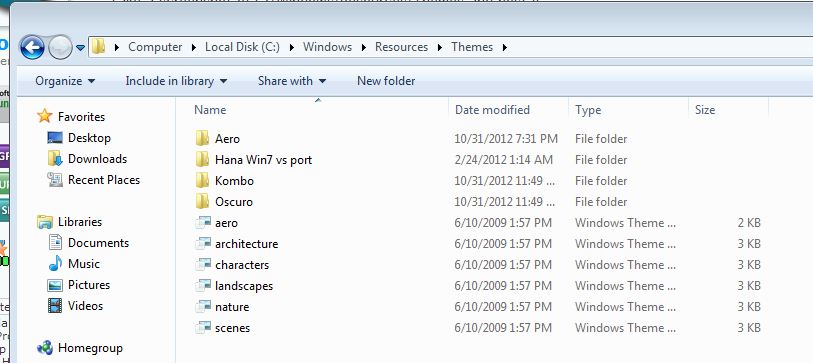Image resolution: width=813 pixels, height=363 pixels.
Task: Click the architecture file name
Action: [x=246, y=244]
